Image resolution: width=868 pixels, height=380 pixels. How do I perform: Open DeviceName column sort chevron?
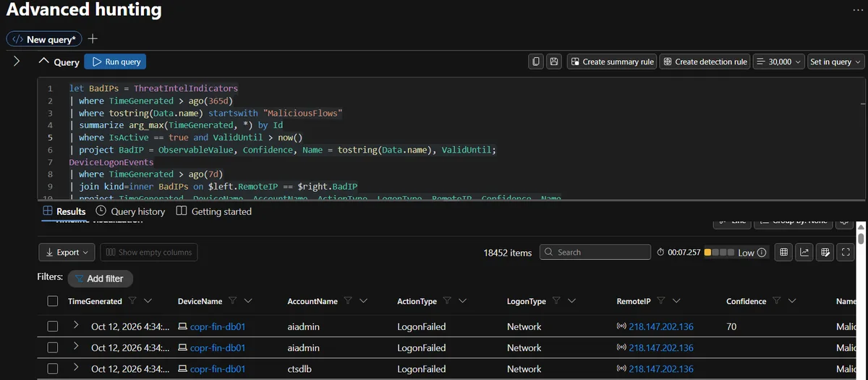248,301
